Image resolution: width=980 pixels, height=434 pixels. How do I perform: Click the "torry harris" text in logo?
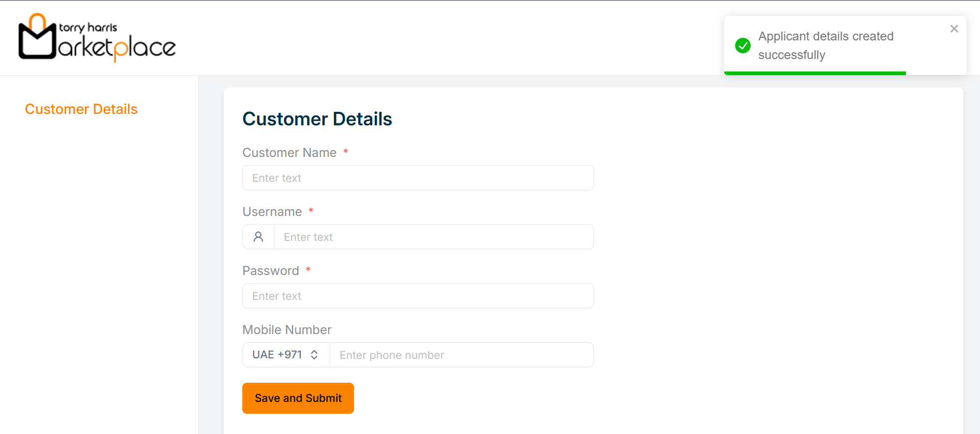pyautogui.click(x=88, y=27)
